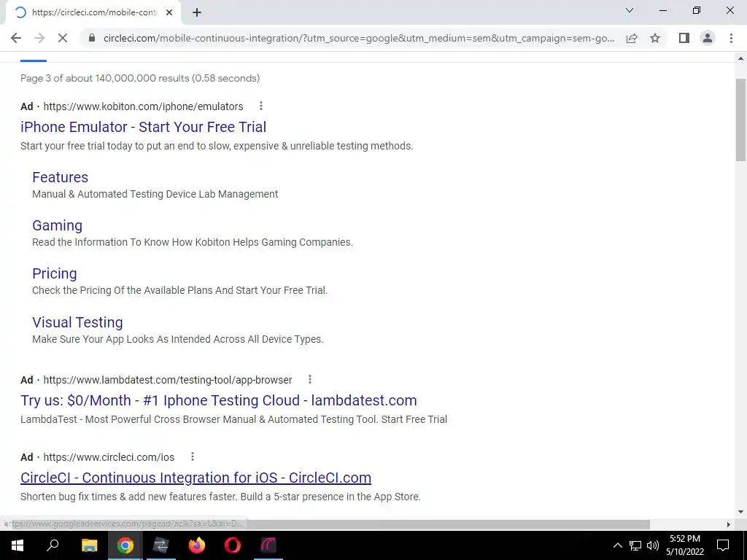
Task: Stop loading the page
Action: point(63,38)
